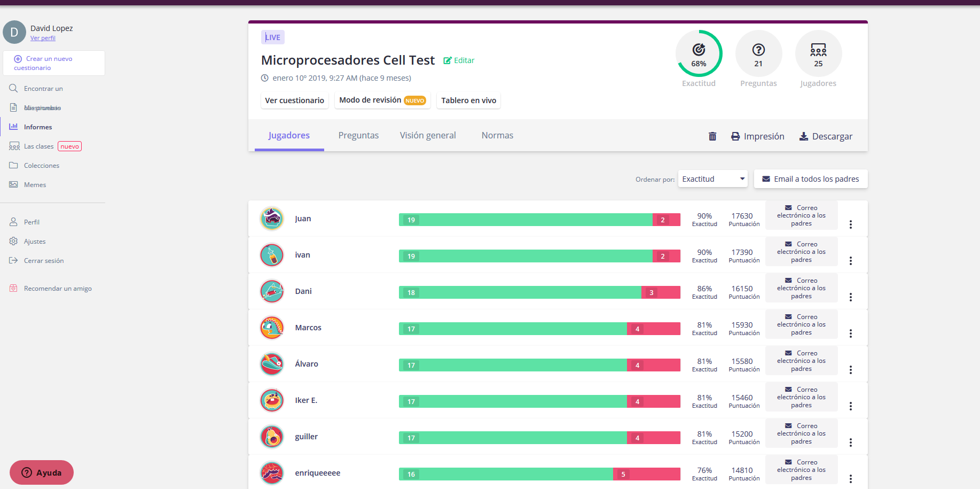980x489 pixels.
Task: Open the Normas tab
Action: tap(497, 136)
